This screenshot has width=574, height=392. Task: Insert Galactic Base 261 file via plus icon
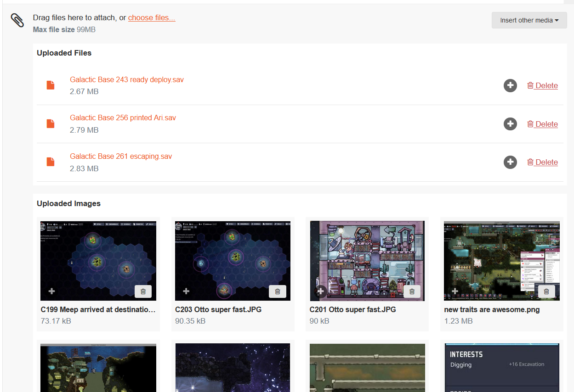tap(510, 162)
